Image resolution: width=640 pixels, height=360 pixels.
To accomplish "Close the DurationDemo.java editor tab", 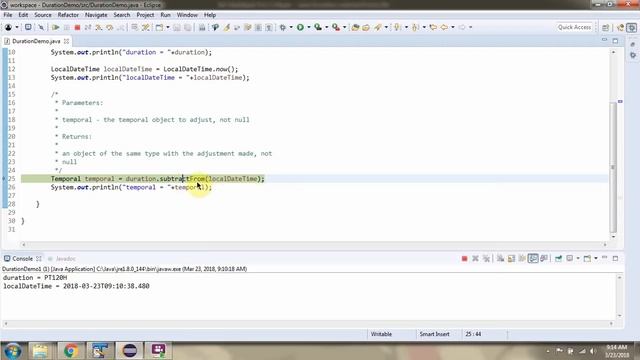I will pyautogui.click(x=66, y=41).
